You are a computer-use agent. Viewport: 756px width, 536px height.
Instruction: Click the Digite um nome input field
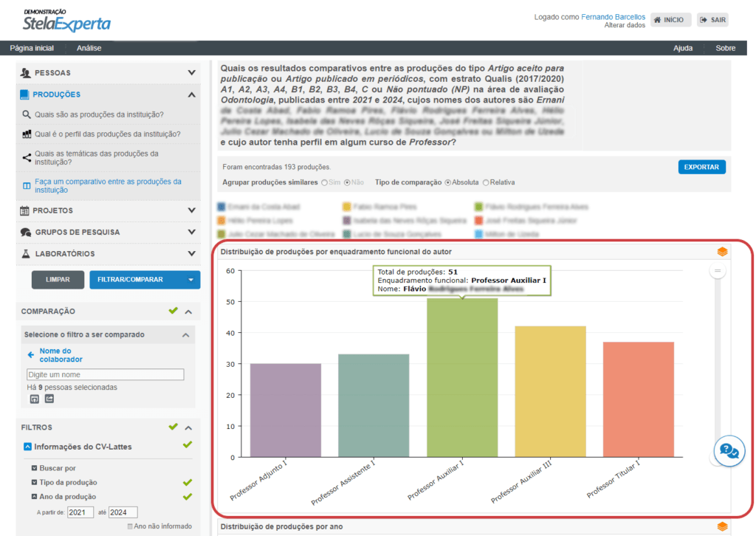pyautogui.click(x=105, y=374)
